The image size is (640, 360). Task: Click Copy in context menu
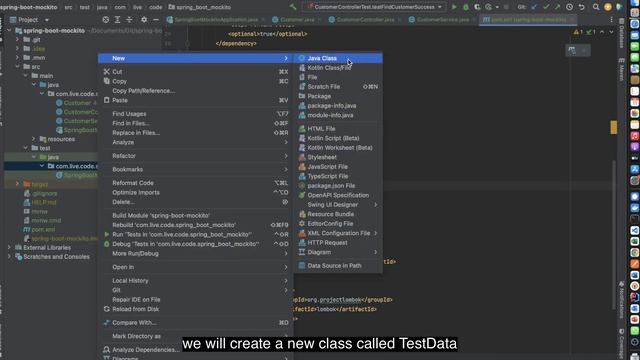(195, 81)
